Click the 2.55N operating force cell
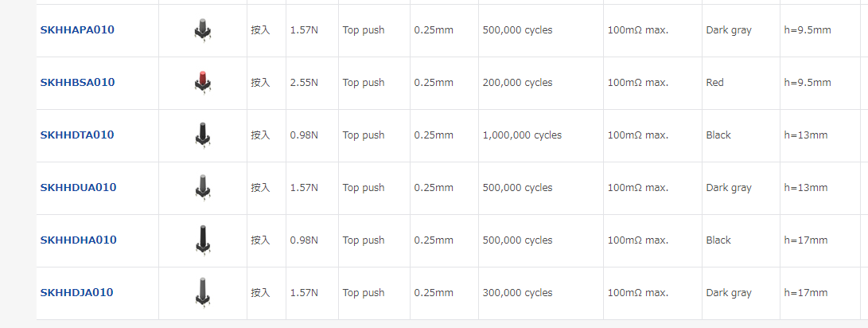Screen dimensions: 868x328 tap(304, 83)
